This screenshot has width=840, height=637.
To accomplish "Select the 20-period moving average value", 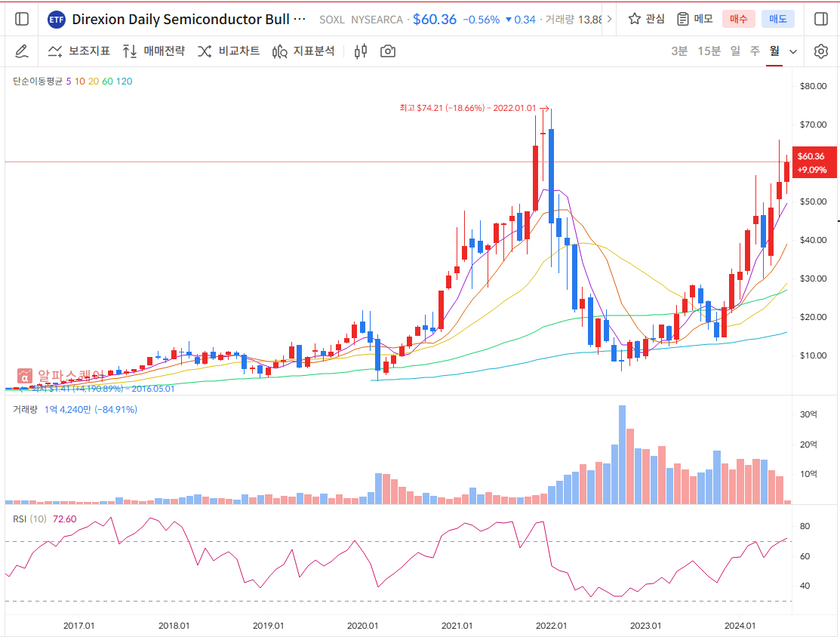I will [94, 82].
